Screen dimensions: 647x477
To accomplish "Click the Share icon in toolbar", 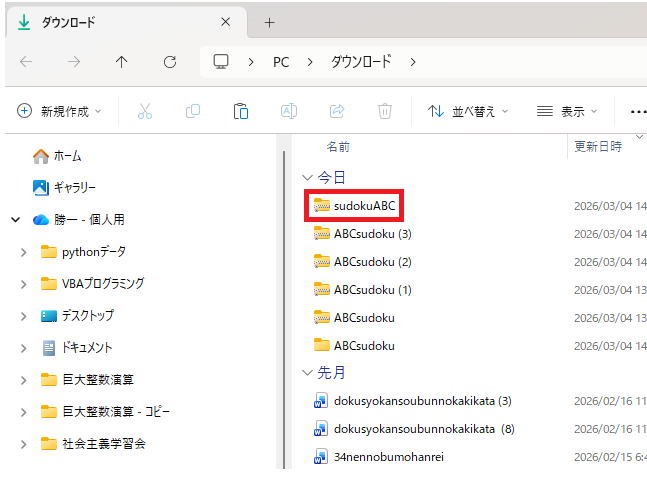I will (x=337, y=111).
